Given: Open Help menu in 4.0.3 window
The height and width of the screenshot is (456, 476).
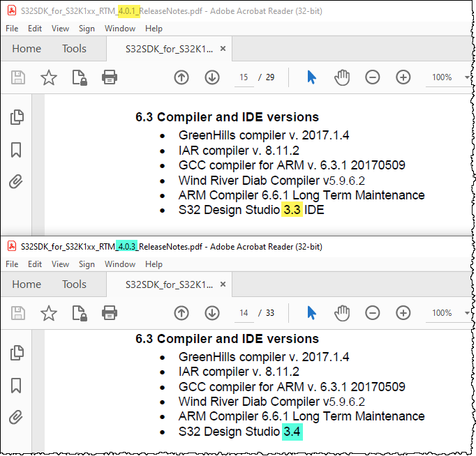Looking at the screenshot, I should [154, 264].
